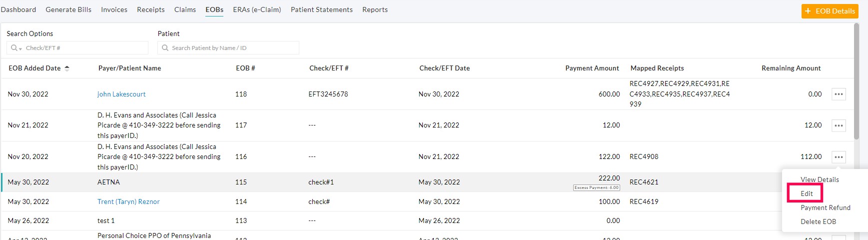Click the magnifier icon in Patient search
Screen dimensions: 868x240
coord(165,48)
